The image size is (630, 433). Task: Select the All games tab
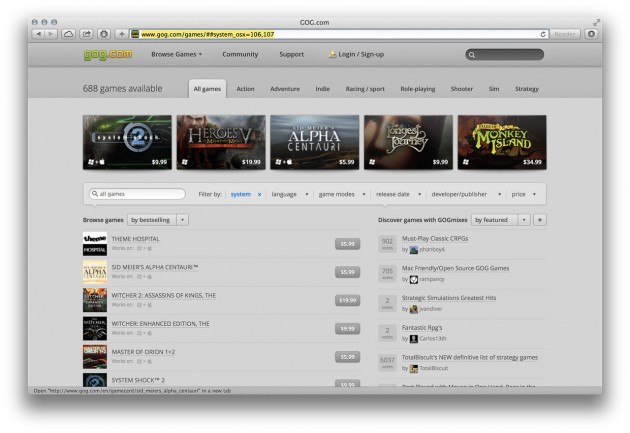(x=207, y=89)
